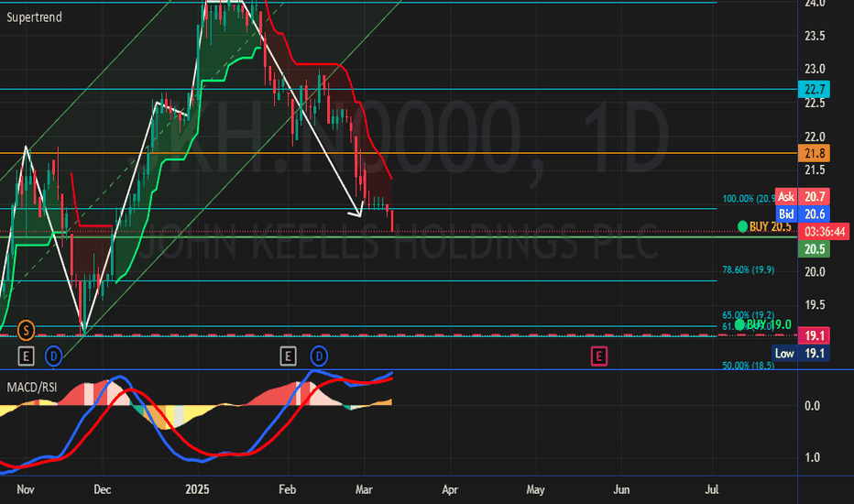Click the orange S split marker icon
Viewport: 854px width, 504px height.
(26, 330)
